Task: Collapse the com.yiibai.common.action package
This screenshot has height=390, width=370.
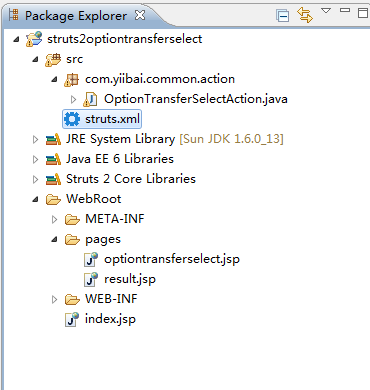Action: (x=54, y=79)
